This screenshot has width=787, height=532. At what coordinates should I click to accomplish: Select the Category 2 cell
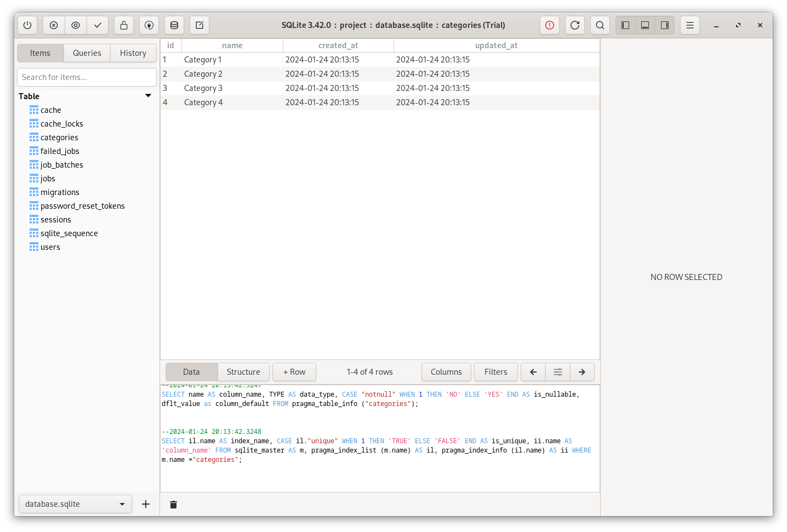[232, 74]
